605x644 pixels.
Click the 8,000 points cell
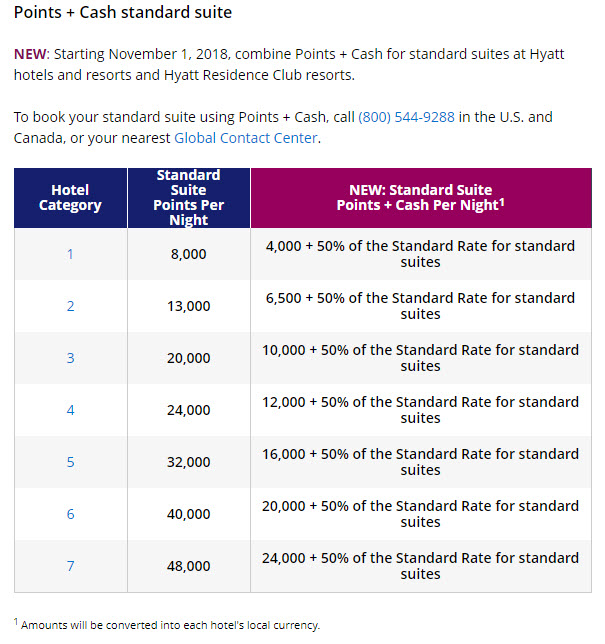point(189,254)
